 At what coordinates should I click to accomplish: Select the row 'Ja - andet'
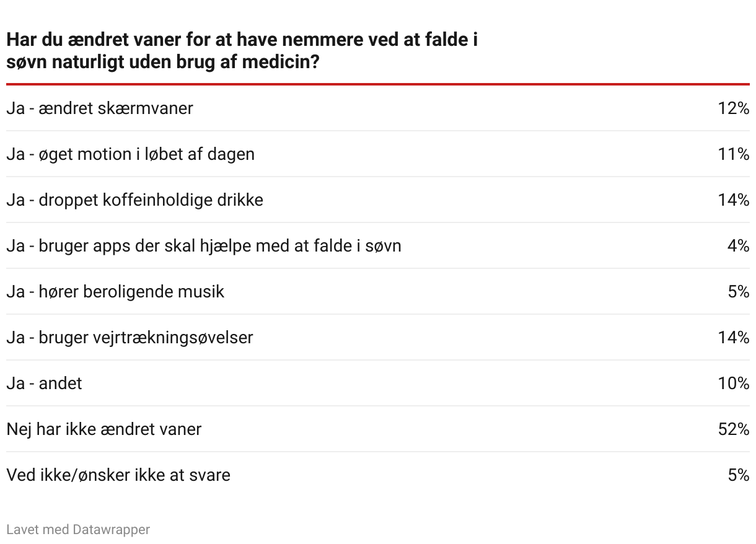(378, 383)
